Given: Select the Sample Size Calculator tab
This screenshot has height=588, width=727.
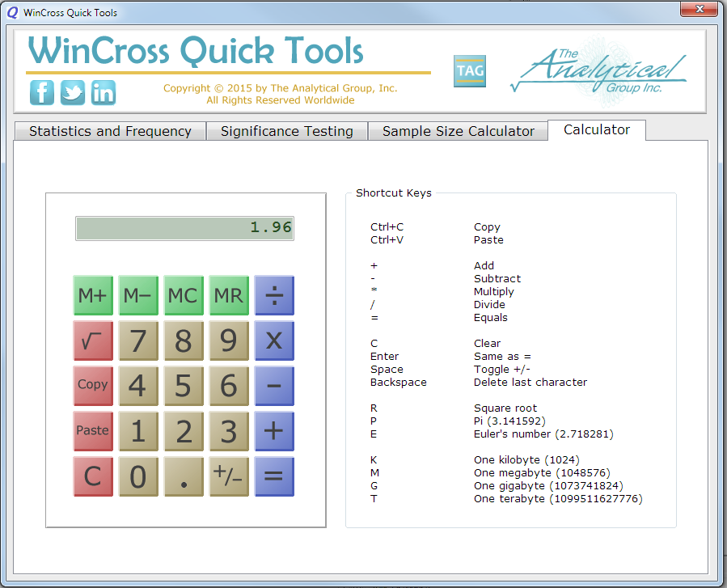Looking at the screenshot, I should pyautogui.click(x=459, y=131).
